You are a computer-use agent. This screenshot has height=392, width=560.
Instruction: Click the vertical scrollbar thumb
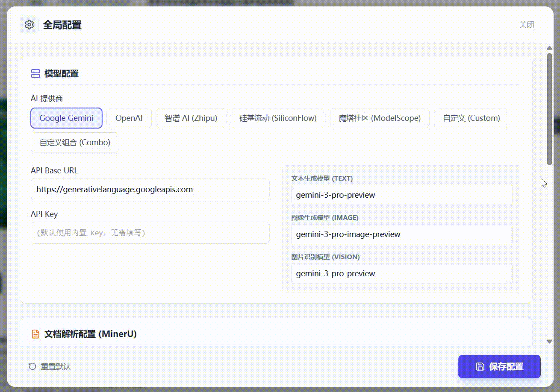549,108
